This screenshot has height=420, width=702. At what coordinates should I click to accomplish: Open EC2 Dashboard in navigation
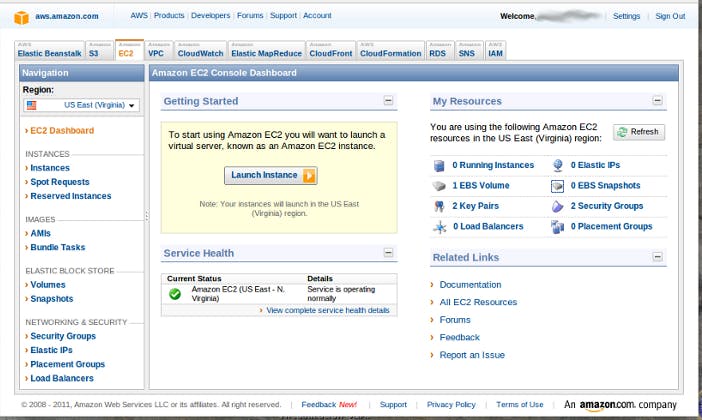(62, 131)
